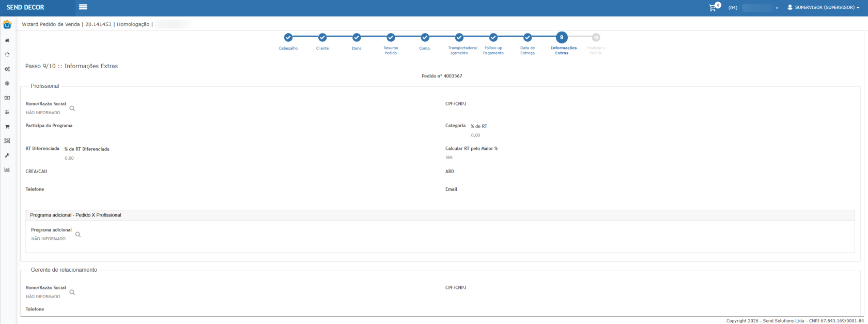Click the % de RT 0,00 value
Viewport: 868px width, 324px height.
point(475,135)
